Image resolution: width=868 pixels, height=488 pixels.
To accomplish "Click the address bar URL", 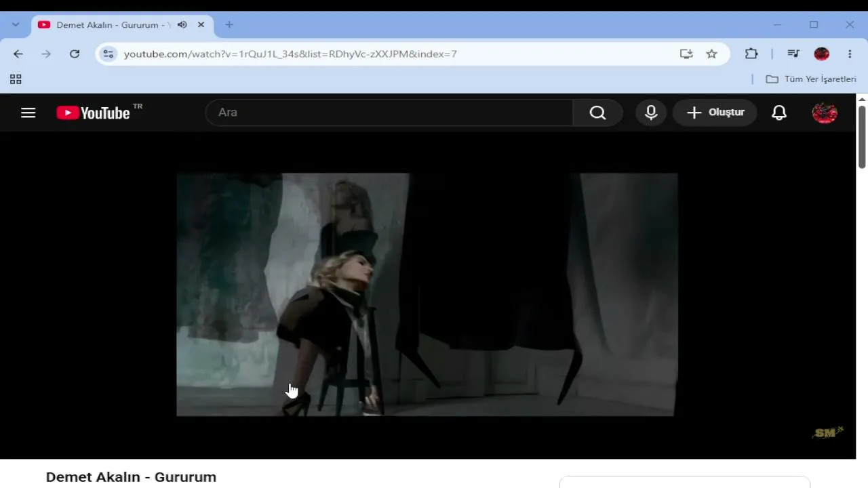I will 290,54.
